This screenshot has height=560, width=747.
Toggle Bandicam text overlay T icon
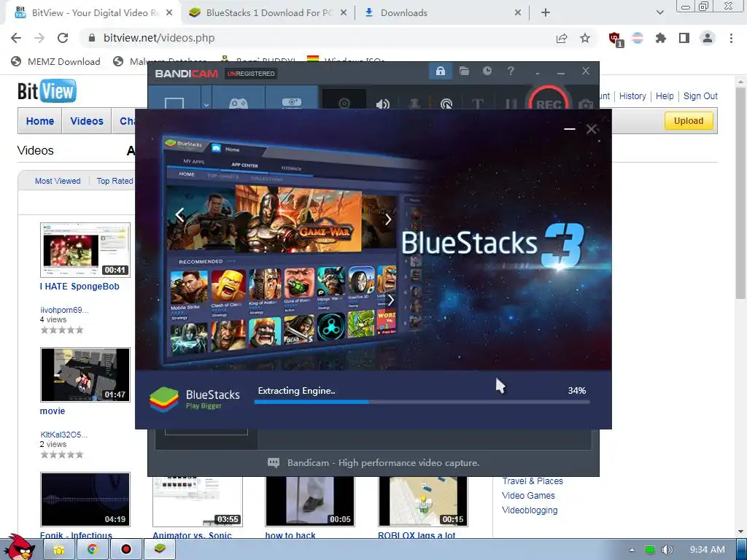pyautogui.click(x=477, y=104)
